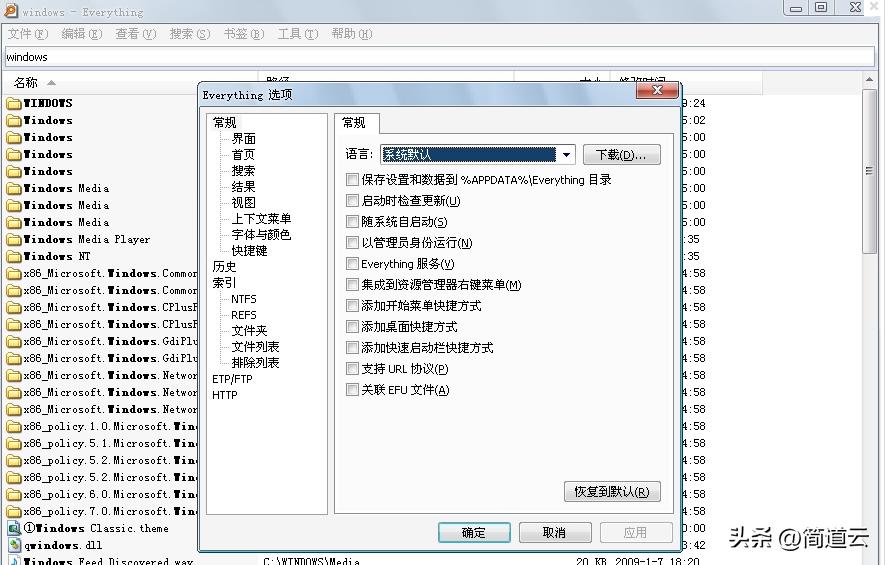Toggle add desktop shortcut checkbox

352,326
